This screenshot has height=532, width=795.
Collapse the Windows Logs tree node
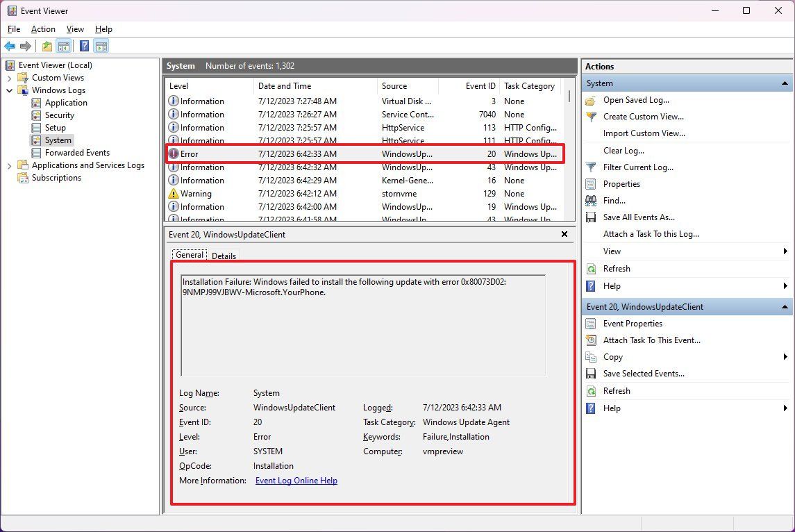pos(9,90)
